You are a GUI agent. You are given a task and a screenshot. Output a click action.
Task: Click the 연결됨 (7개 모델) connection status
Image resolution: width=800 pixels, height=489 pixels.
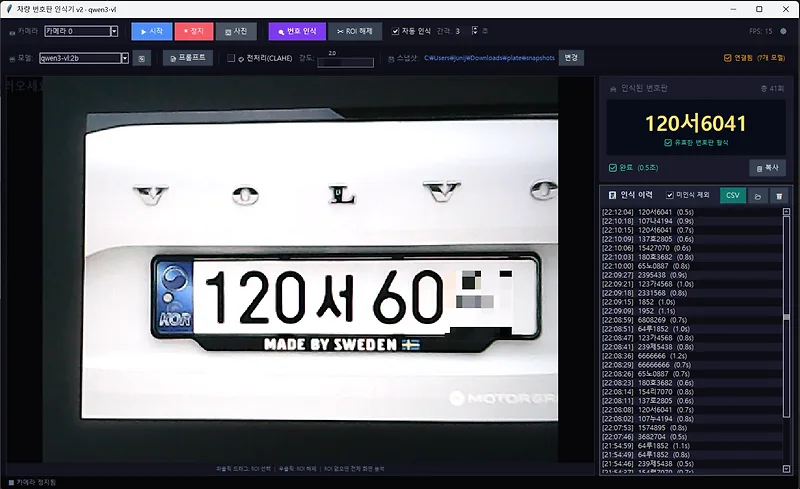click(755, 58)
